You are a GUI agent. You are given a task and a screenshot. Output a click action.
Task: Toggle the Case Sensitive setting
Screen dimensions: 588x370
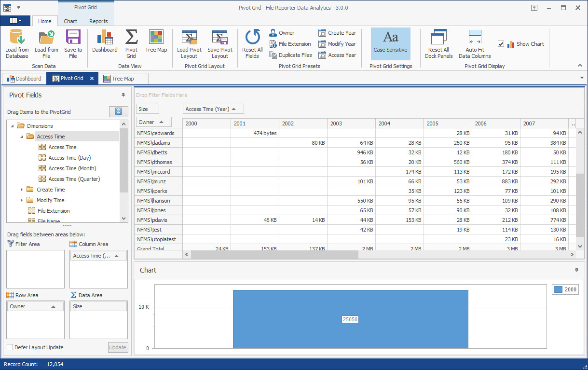pyautogui.click(x=390, y=43)
